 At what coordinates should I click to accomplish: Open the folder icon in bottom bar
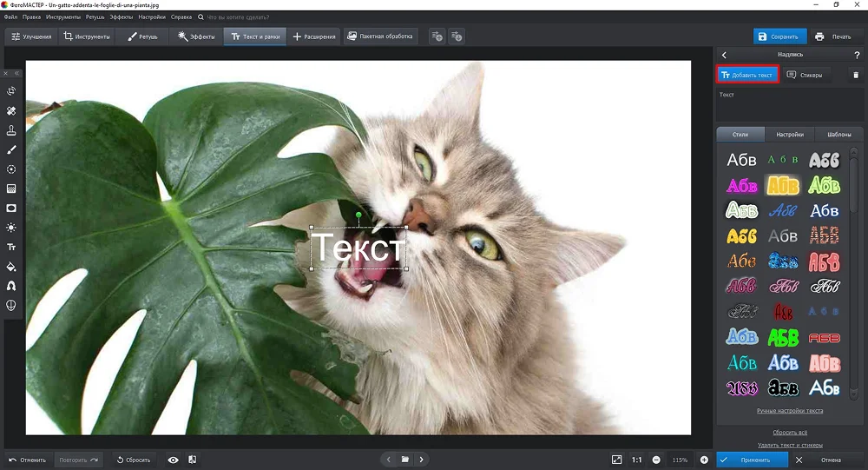[404, 460]
